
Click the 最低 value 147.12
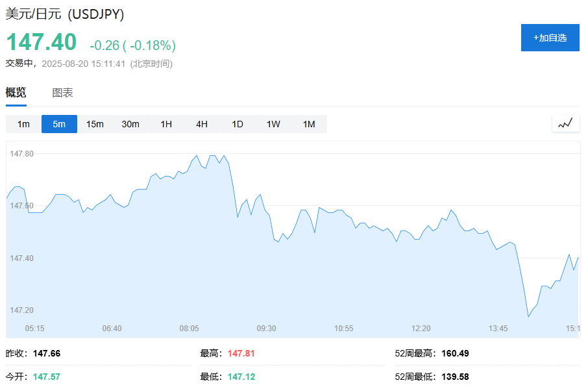(241, 377)
